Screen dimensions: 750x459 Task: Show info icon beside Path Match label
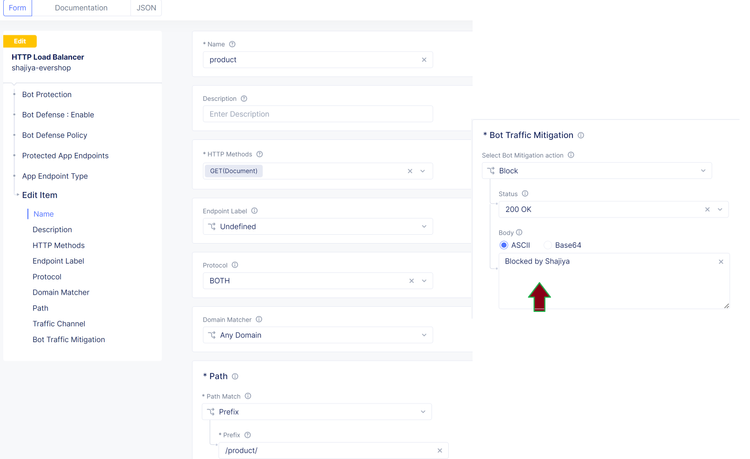point(248,396)
